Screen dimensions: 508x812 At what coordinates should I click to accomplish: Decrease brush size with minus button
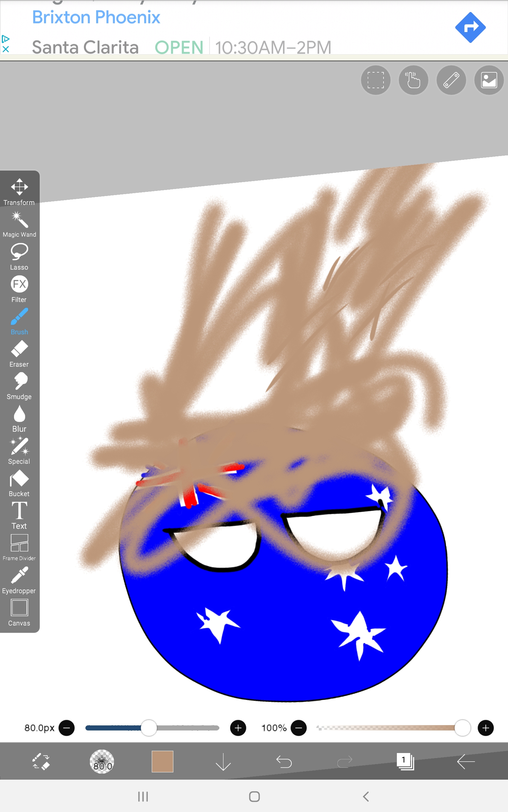[x=67, y=728]
